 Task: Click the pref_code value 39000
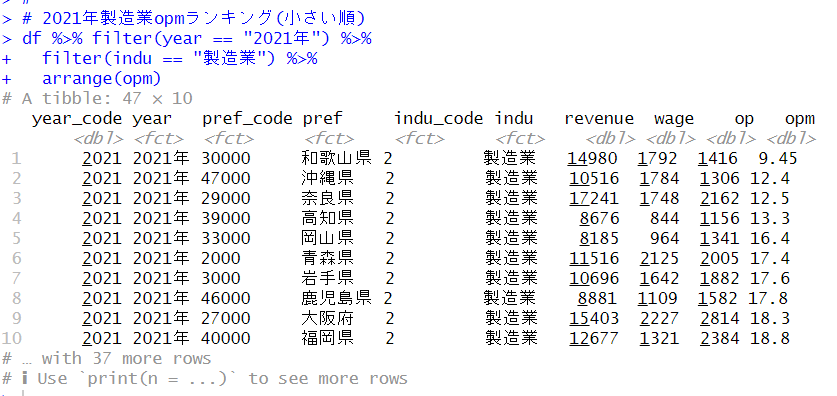pyautogui.click(x=226, y=218)
